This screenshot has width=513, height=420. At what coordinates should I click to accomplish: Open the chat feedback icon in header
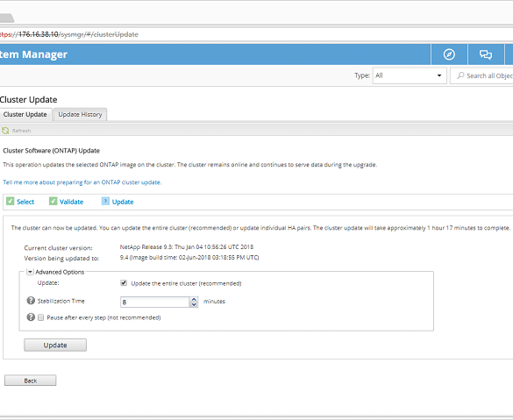pyautogui.click(x=486, y=54)
